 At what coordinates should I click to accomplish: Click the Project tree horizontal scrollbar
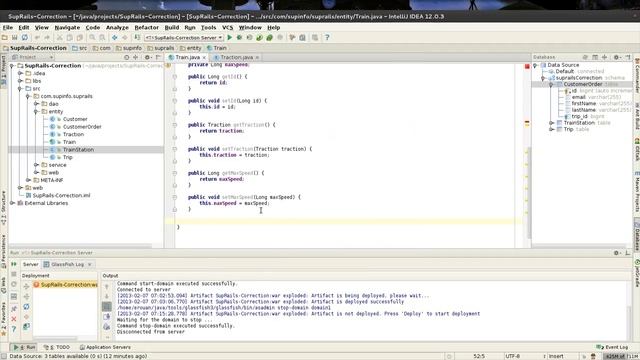pyautogui.click(x=80, y=246)
